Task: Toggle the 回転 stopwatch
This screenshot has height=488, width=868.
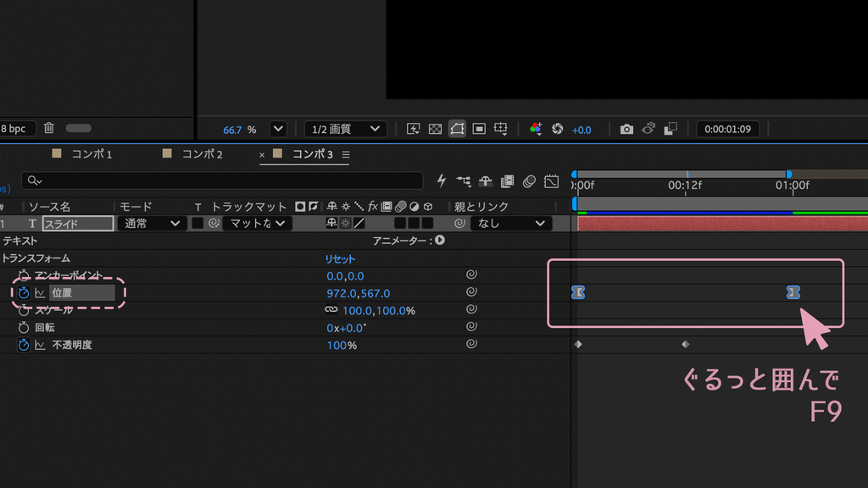Action: pos(23,328)
